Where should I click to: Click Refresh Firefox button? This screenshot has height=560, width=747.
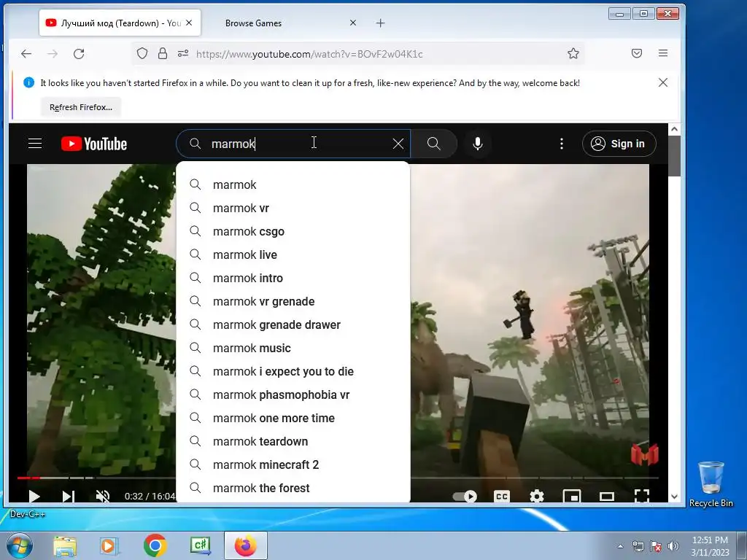pyautogui.click(x=81, y=107)
